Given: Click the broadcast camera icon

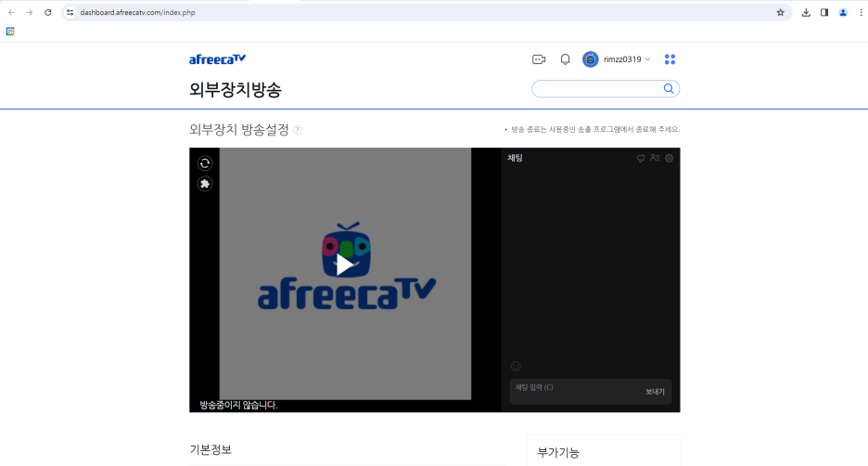Looking at the screenshot, I should coord(539,59).
